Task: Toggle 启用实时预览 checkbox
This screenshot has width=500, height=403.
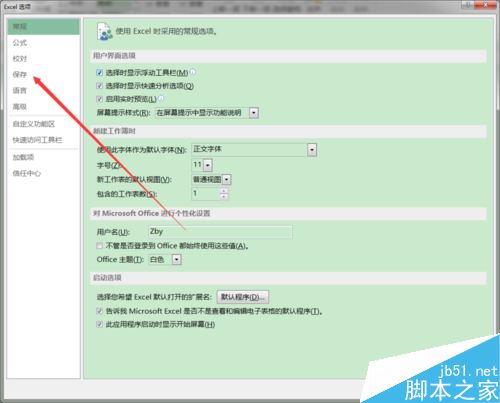Action: click(x=99, y=99)
